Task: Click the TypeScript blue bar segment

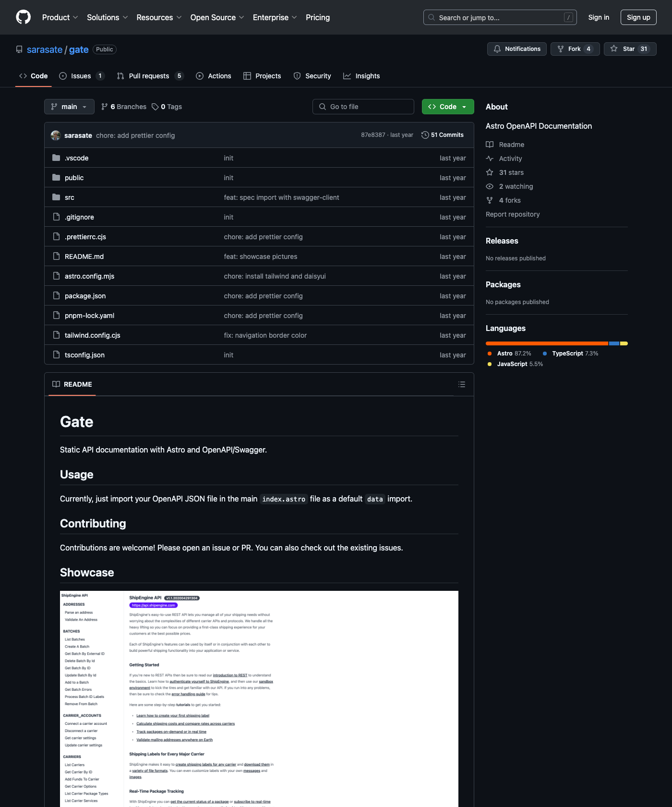Action: coord(614,343)
